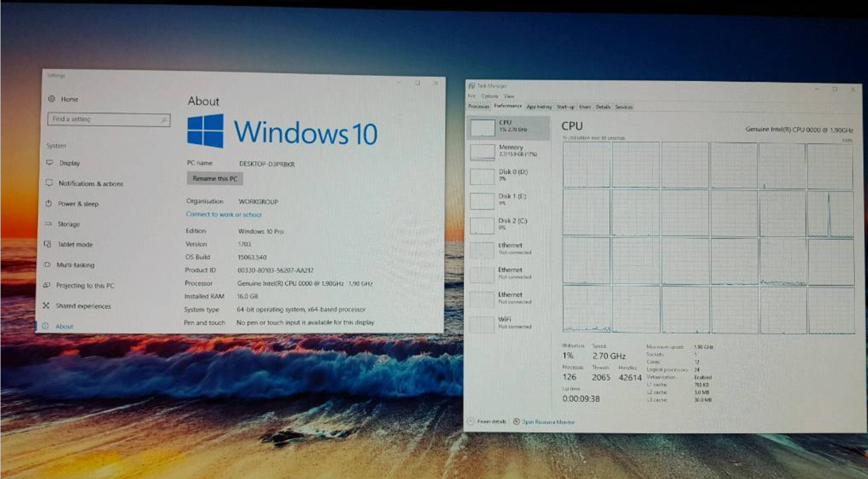Go to the Start-up tab
Screen dimensions: 868x479
pyautogui.click(x=565, y=107)
